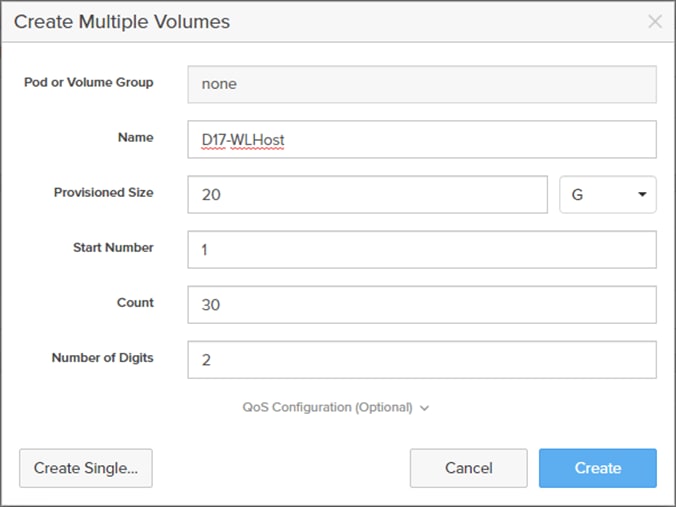Click the Pod or Volume Group field
Screen dimensions: 676x507
421,85
